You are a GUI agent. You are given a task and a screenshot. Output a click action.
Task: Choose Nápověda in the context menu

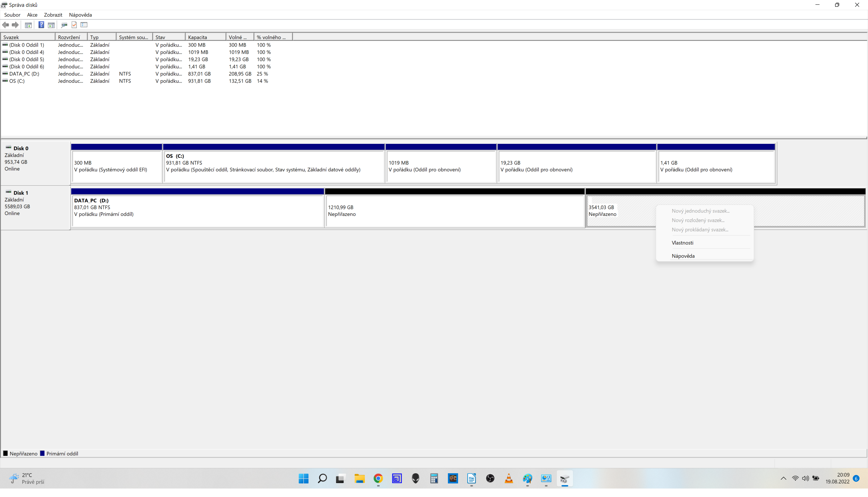[x=683, y=256]
